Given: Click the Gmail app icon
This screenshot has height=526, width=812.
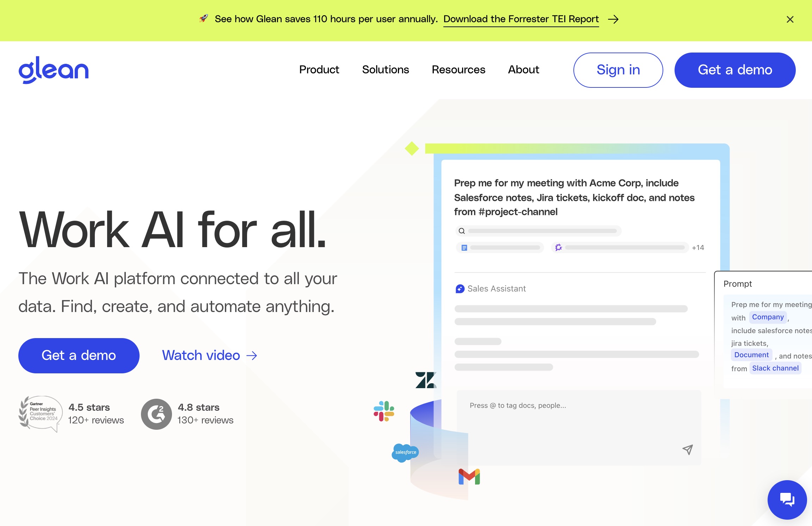Looking at the screenshot, I should (469, 476).
